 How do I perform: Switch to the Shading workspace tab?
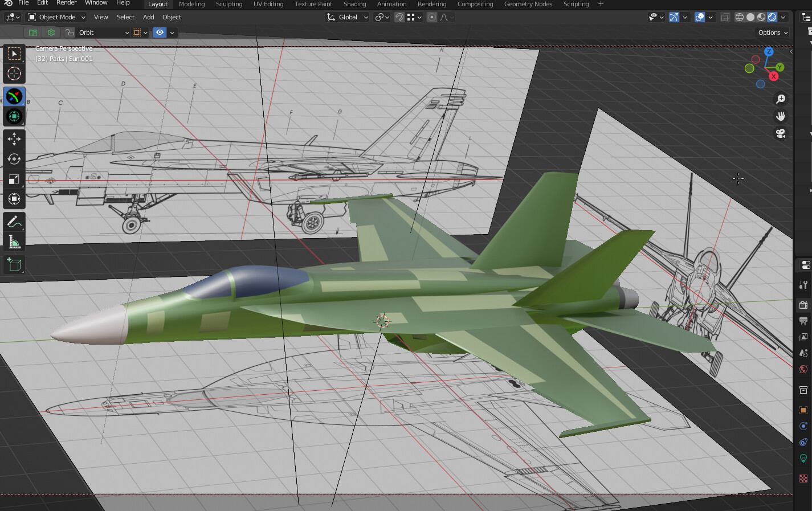pos(354,4)
